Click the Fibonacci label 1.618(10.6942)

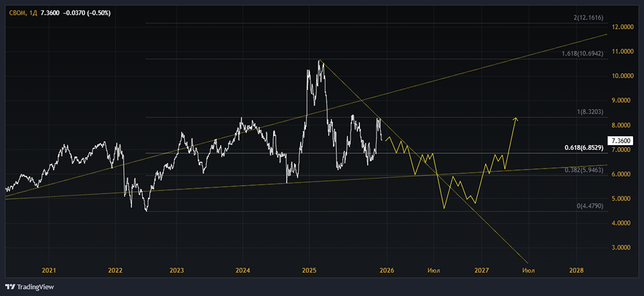[582, 54]
